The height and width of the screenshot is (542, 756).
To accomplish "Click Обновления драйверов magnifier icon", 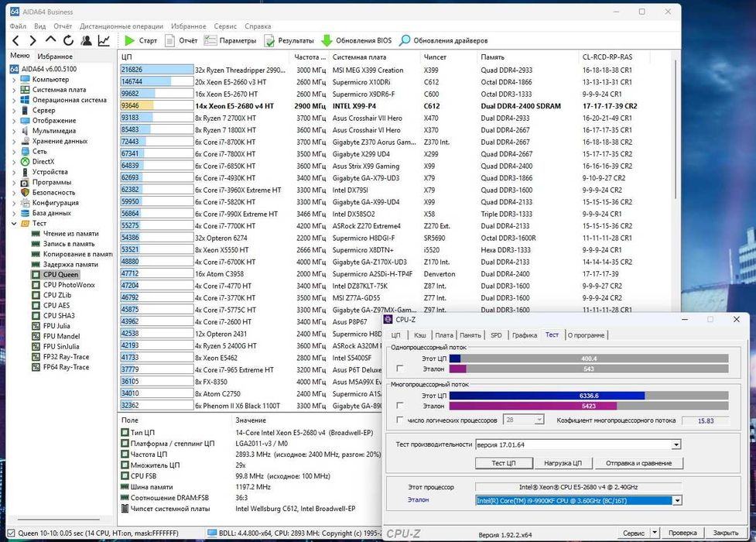I will (405, 40).
